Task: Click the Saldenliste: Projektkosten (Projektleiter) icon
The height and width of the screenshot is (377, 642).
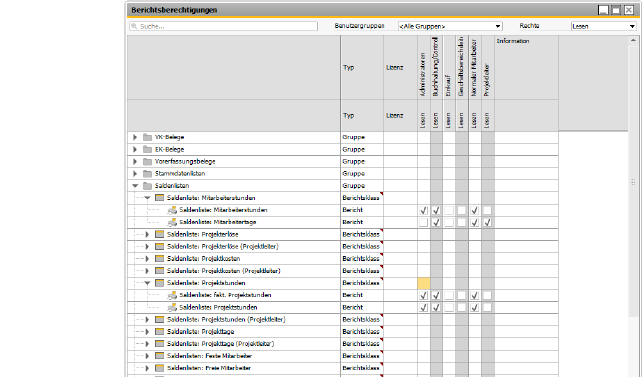Action: pyautogui.click(x=159, y=271)
